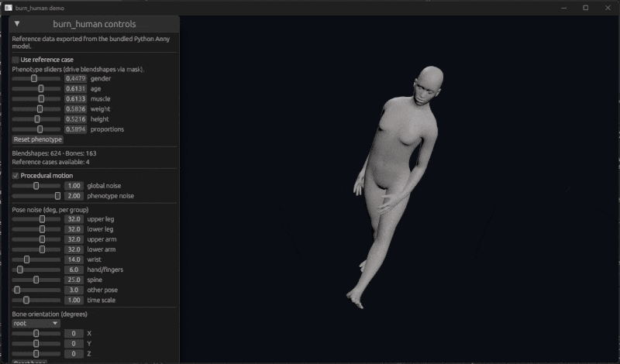The image size is (620, 364).
Task: Click the burn_human demo window icon
Action: (7, 7)
